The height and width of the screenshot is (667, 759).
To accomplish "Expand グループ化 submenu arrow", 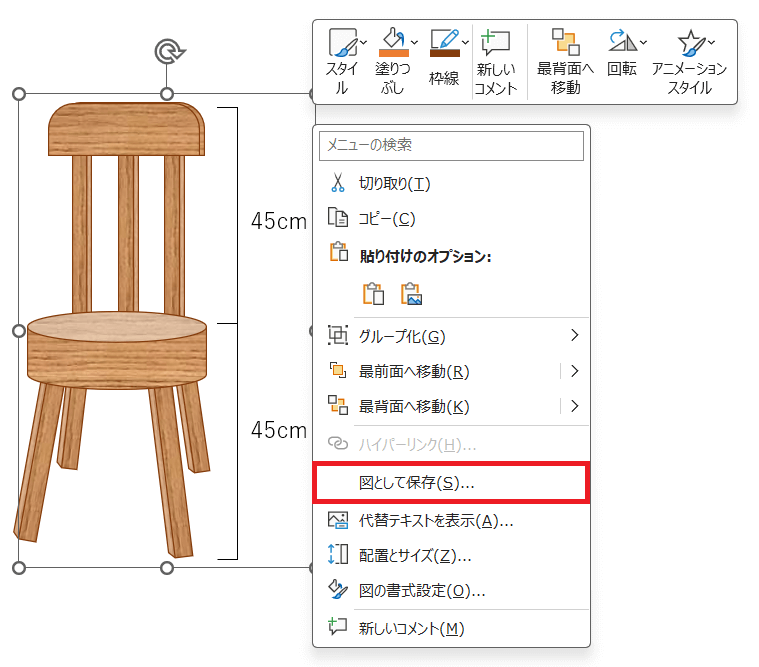I will 575,335.
